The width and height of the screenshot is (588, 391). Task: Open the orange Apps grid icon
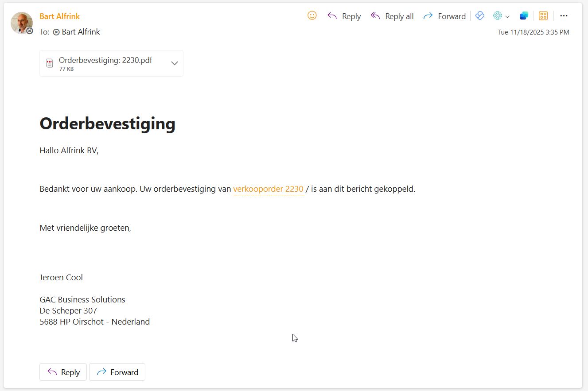[x=543, y=16]
